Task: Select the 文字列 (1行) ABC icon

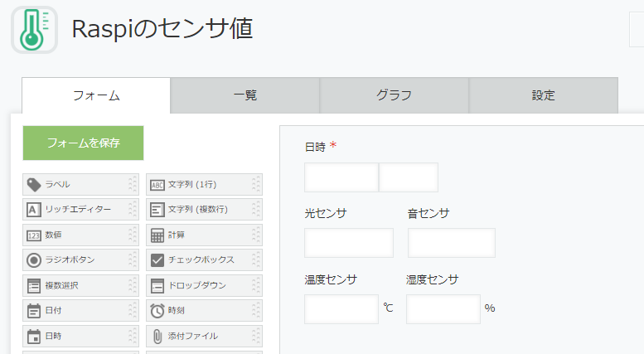Action: pyautogui.click(x=157, y=185)
